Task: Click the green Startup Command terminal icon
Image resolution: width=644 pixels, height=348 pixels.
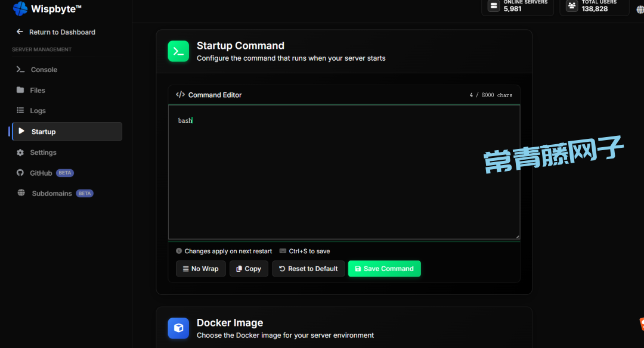Action: pos(178,51)
